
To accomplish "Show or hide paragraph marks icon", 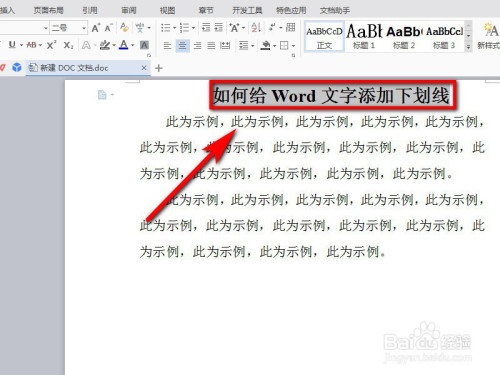I will (273, 27).
